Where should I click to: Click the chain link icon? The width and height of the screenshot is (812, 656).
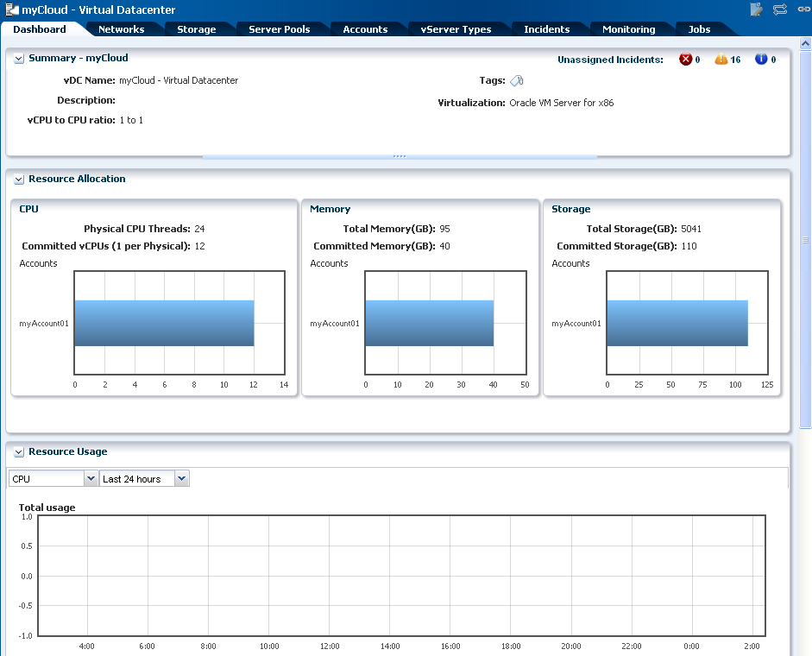coord(803,9)
